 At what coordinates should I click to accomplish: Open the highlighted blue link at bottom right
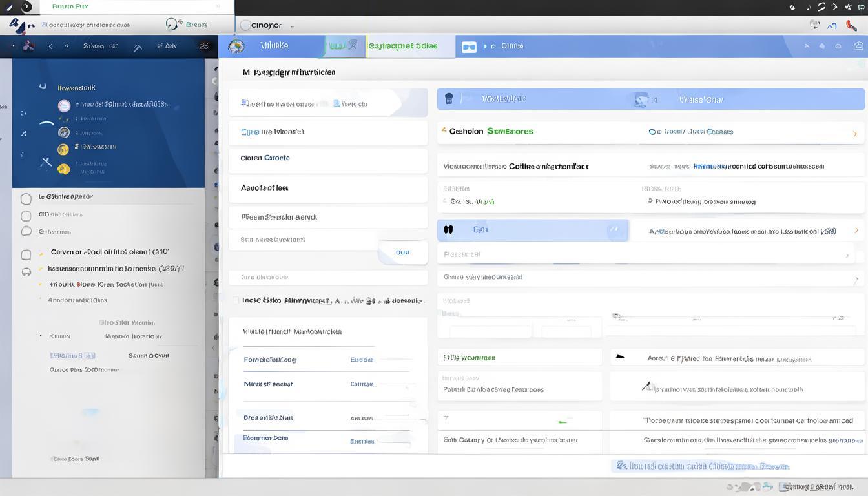click(x=702, y=466)
